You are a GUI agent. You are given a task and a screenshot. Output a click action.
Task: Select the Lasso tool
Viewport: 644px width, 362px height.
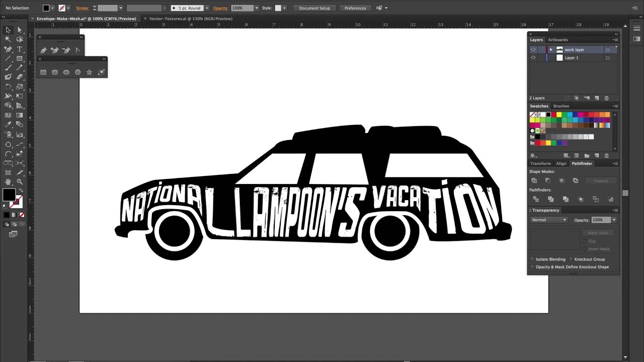pyautogui.click(x=20, y=39)
